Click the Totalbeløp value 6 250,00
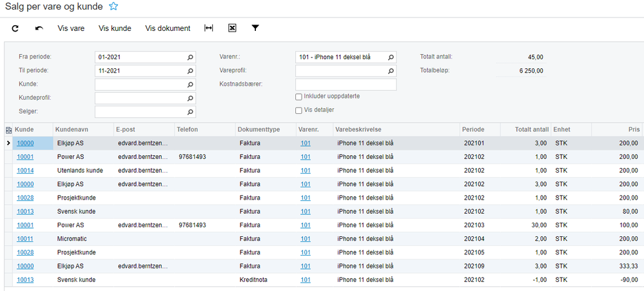The image size is (644, 291). (531, 71)
